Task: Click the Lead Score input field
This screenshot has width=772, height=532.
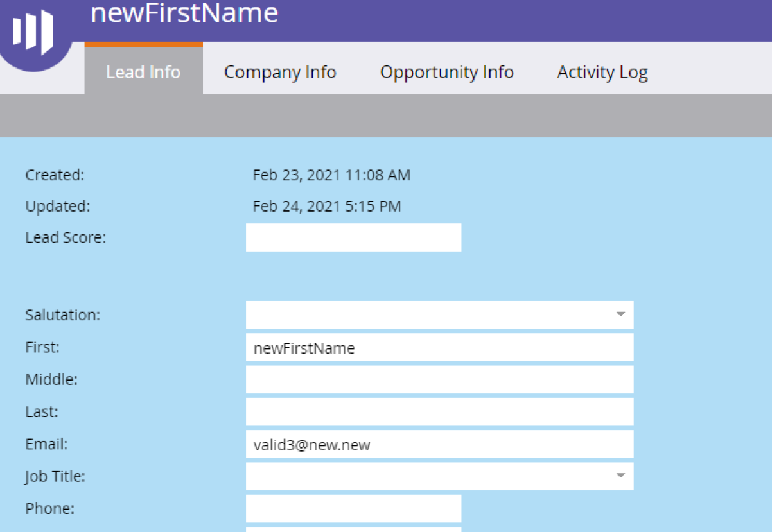Action: coord(353,237)
